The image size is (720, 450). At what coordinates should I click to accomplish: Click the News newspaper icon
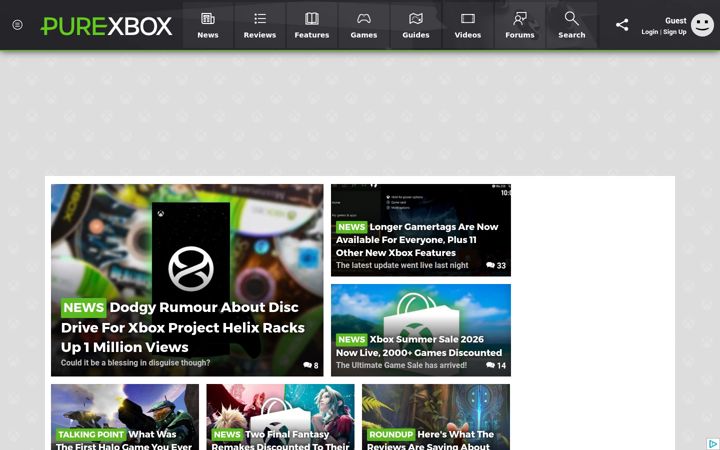[x=208, y=18]
